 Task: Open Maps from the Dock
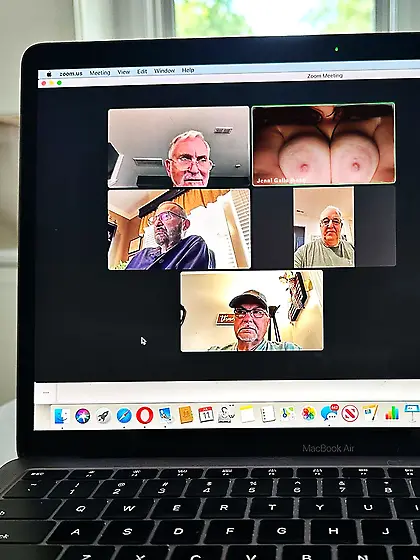pyautogui.click(x=288, y=414)
